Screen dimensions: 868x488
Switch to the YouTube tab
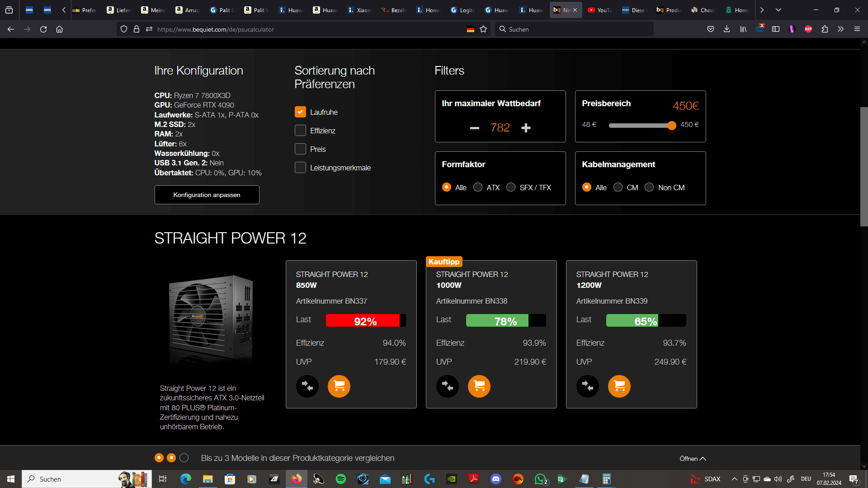[x=599, y=10]
